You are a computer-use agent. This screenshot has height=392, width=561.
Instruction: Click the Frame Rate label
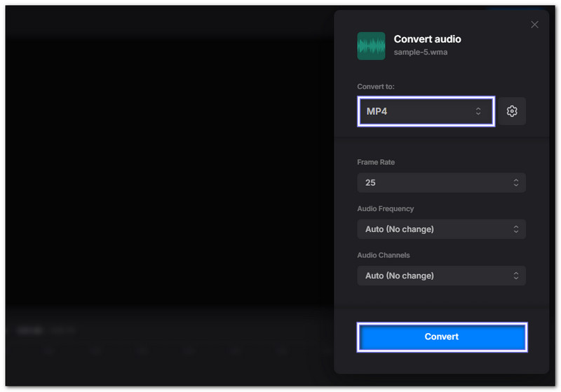(x=376, y=162)
